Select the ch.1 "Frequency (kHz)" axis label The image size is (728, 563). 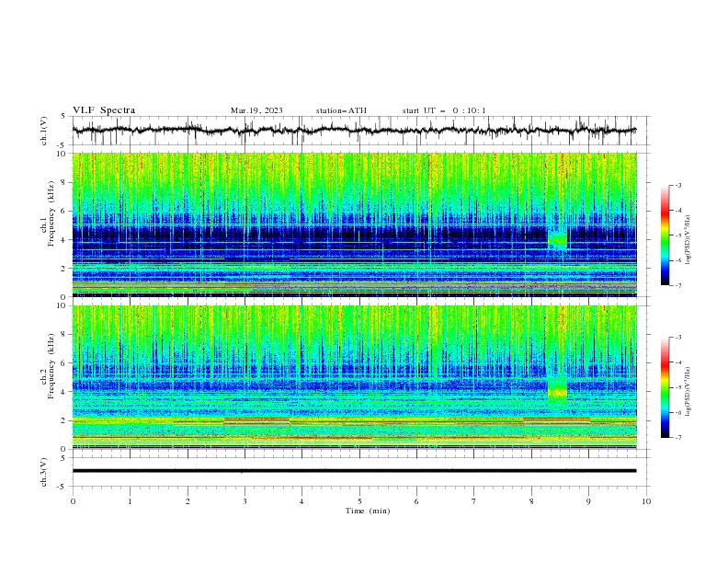[51, 214]
